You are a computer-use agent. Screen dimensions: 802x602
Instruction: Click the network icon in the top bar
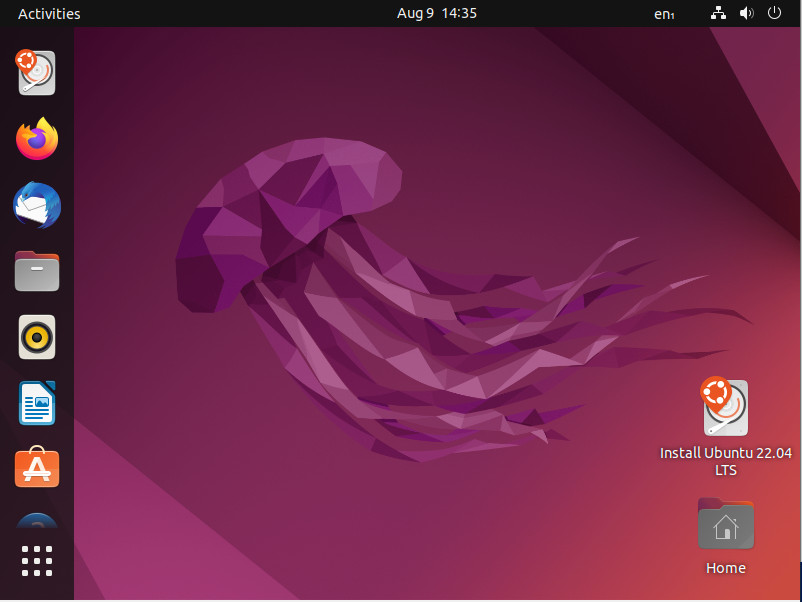[718, 13]
